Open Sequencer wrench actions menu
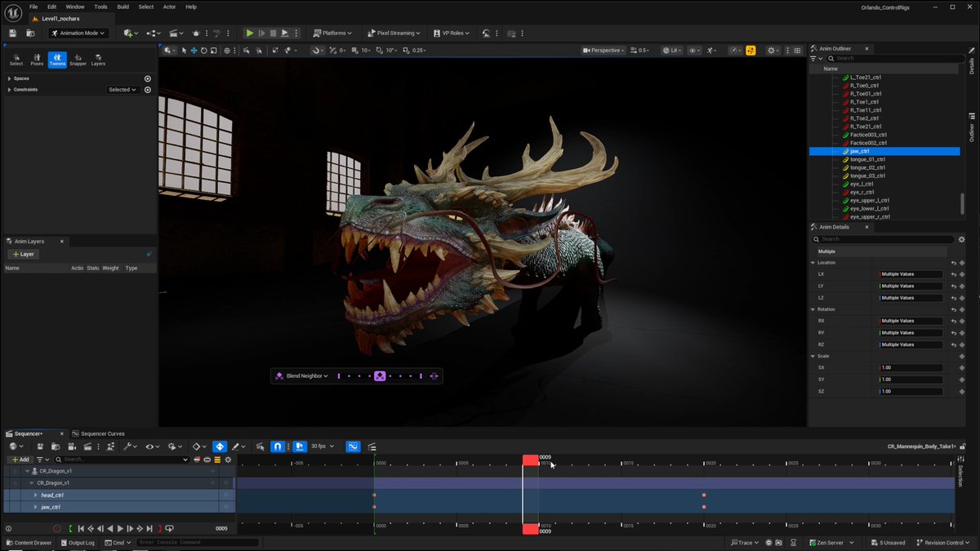Screen dimensions: 980x551 click(130, 447)
